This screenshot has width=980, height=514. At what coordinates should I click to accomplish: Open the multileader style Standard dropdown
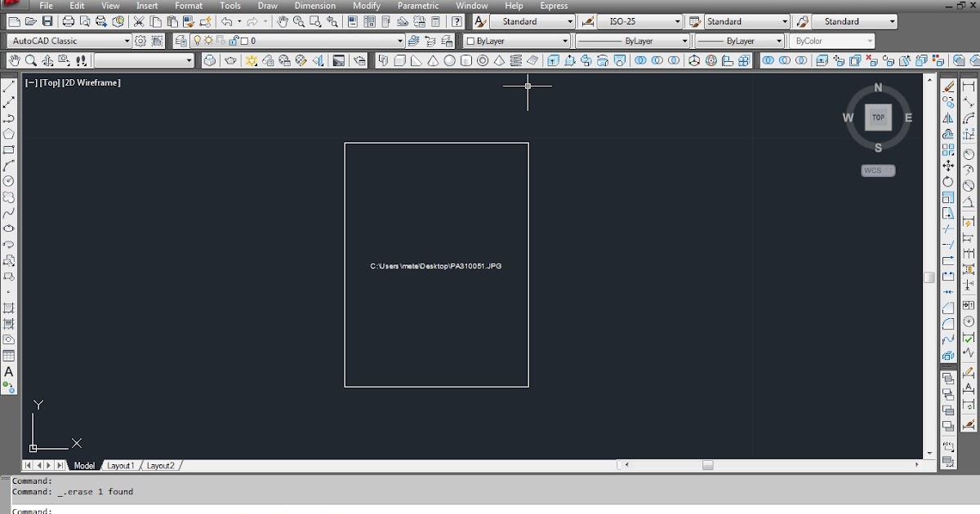855,21
